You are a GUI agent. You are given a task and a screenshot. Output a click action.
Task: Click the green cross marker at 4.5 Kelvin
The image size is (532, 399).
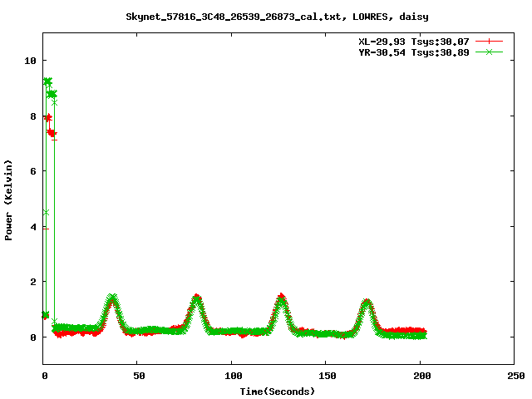(47, 213)
